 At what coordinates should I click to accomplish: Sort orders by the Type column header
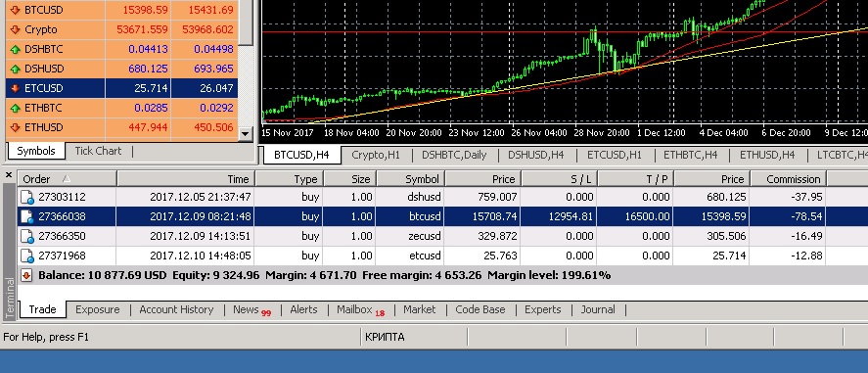tap(290, 179)
